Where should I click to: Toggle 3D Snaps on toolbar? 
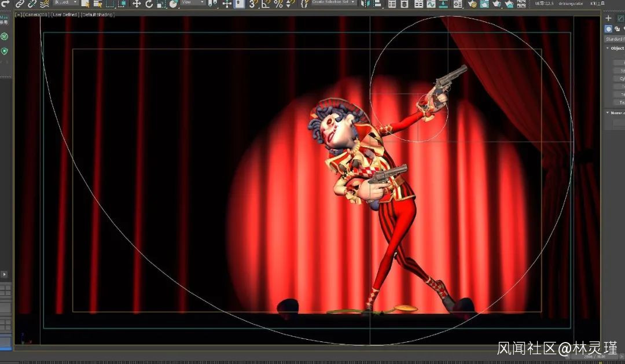pos(253,4)
